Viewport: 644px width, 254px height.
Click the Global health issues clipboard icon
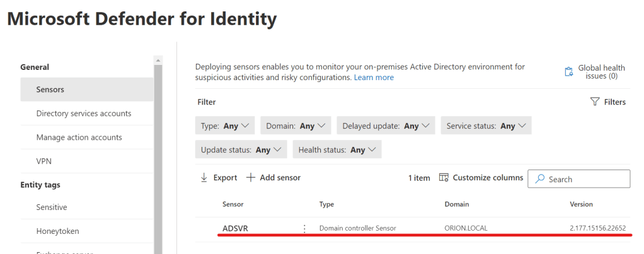click(x=569, y=71)
